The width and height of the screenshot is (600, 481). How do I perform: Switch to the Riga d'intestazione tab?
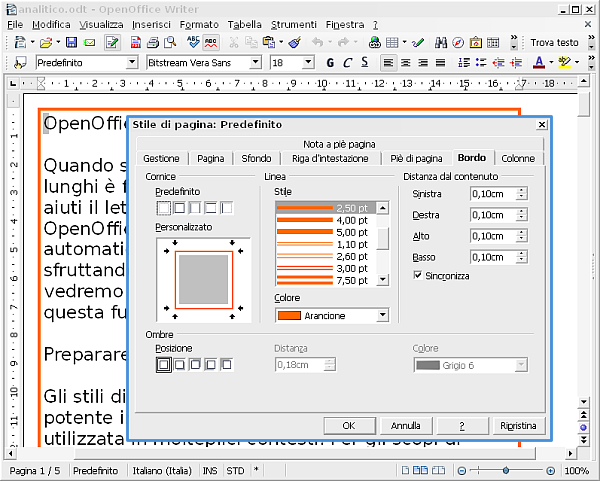pyautogui.click(x=330, y=158)
